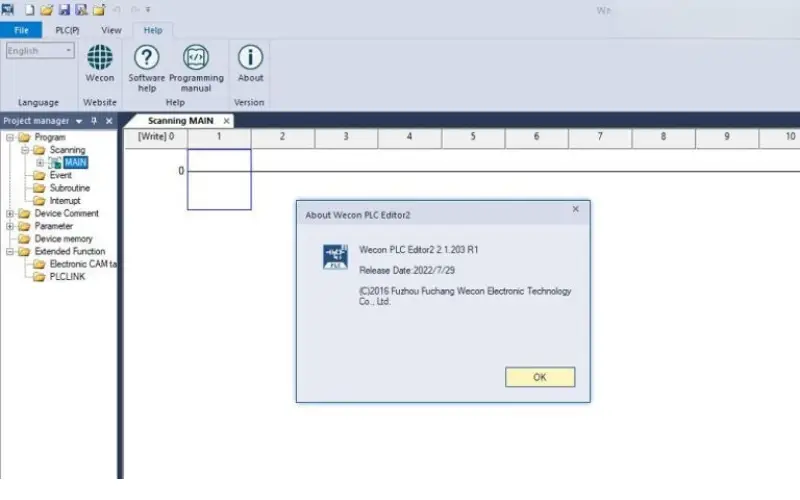Select MAIN program in tree
The height and width of the screenshot is (500, 800).
coord(76,163)
